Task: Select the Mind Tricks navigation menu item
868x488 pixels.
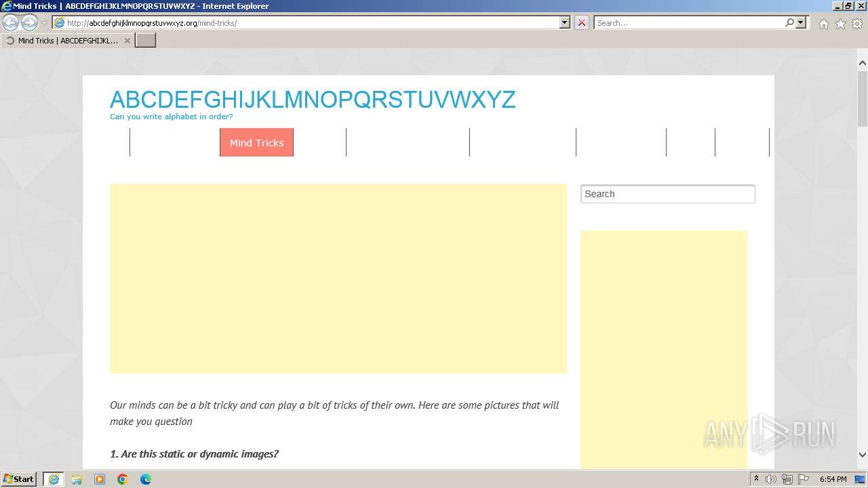Action: pos(256,142)
